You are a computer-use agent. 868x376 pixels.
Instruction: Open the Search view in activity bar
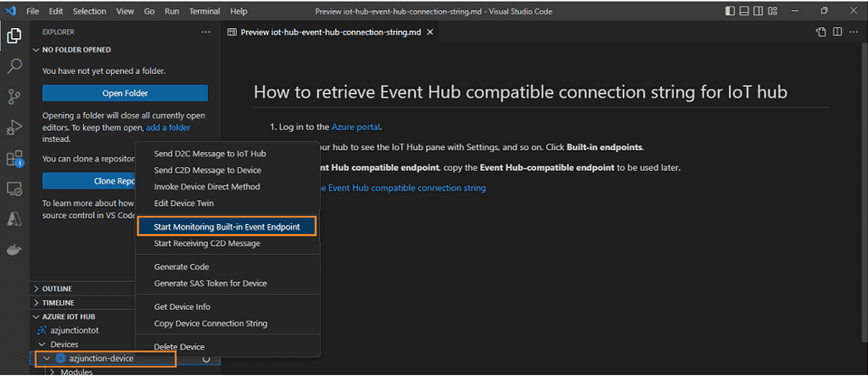coord(14,67)
